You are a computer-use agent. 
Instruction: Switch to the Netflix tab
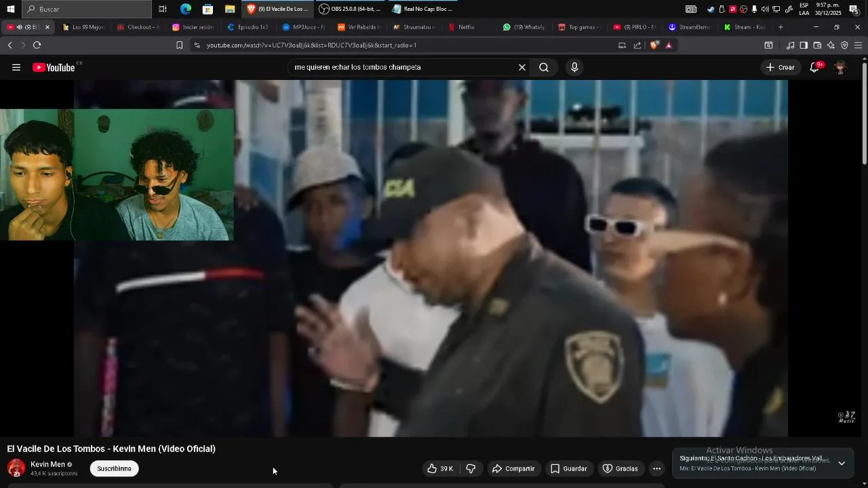click(469, 27)
